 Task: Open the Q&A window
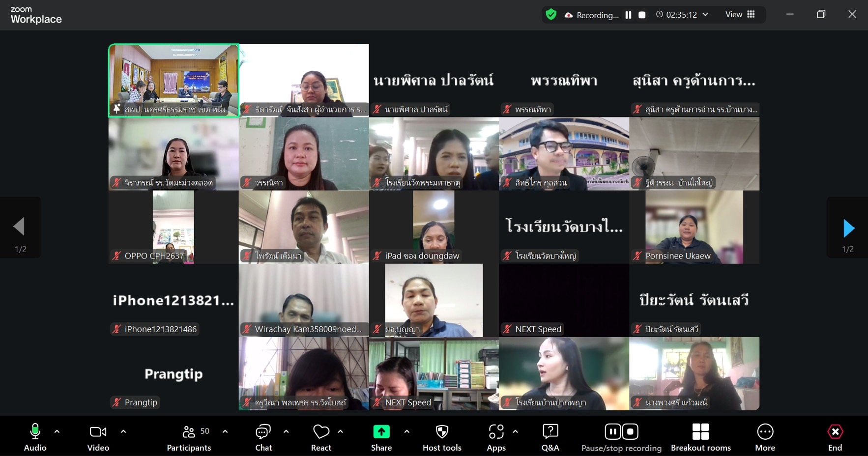point(550,436)
